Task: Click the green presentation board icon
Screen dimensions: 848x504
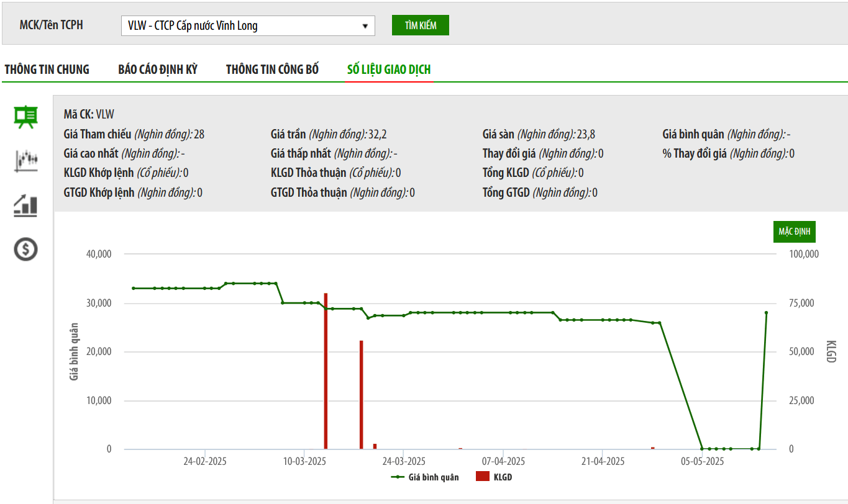Action: (26, 117)
